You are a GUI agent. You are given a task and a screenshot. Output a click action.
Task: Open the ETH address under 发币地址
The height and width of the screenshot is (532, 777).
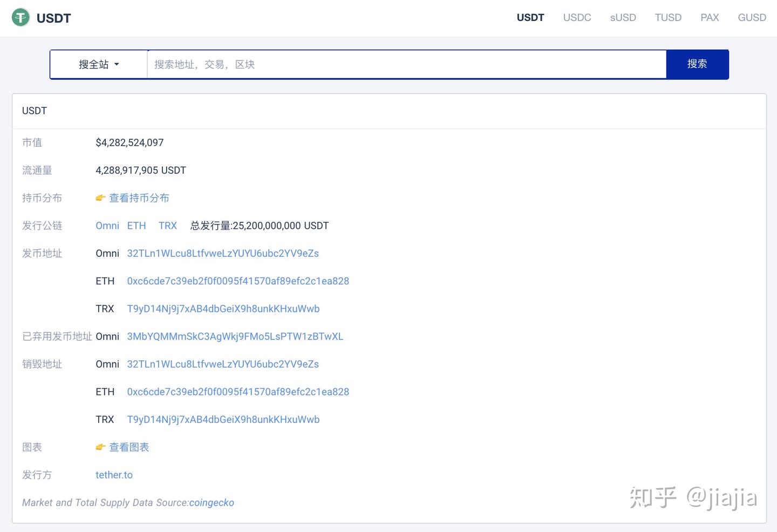point(238,281)
